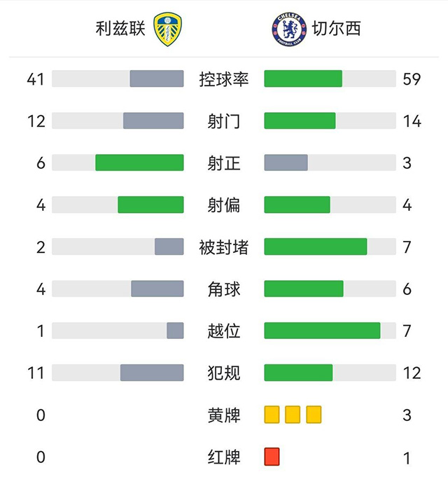This screenshot has width=448, height=477.
Task: Click the Chelsea club crest
Action: coord(289,29)
